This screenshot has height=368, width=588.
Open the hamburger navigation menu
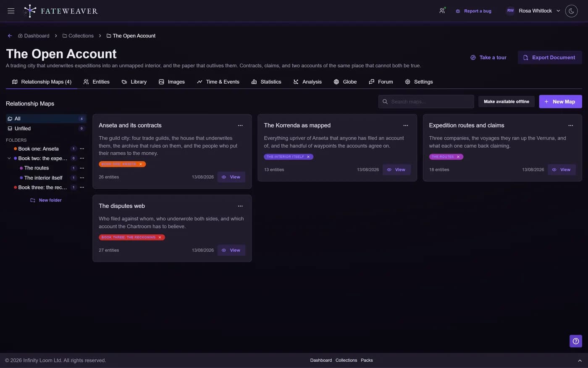click(11, 11)
